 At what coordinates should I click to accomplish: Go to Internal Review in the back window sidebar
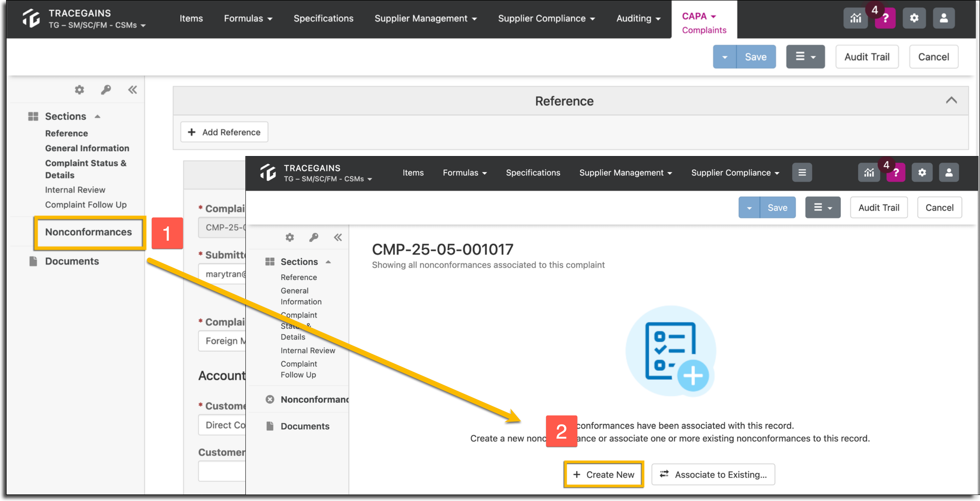[75, 190]
